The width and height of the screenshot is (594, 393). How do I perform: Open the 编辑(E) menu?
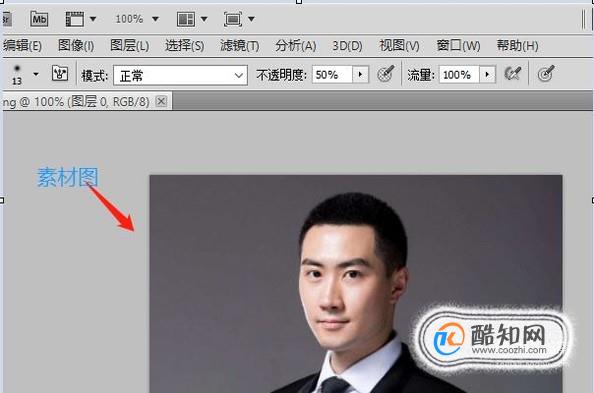coord(22,46)
